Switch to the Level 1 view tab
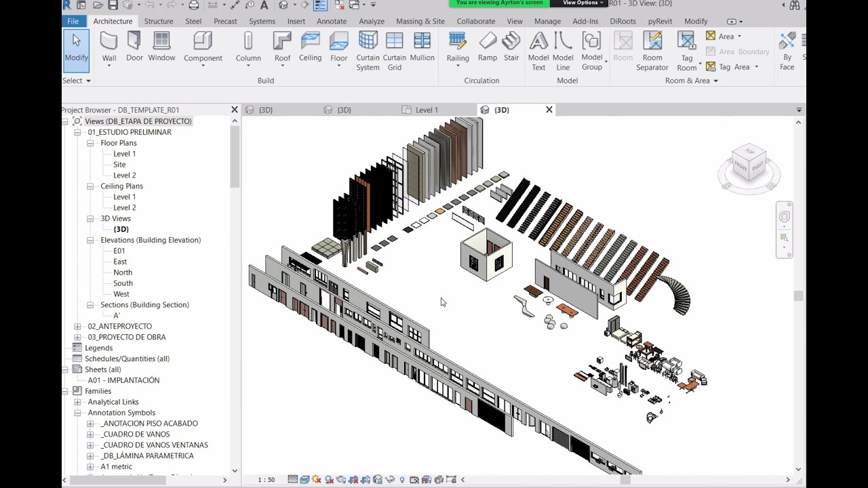Image resolution: width=868 pixels, height=488 pixels. [x=427, y=110]
